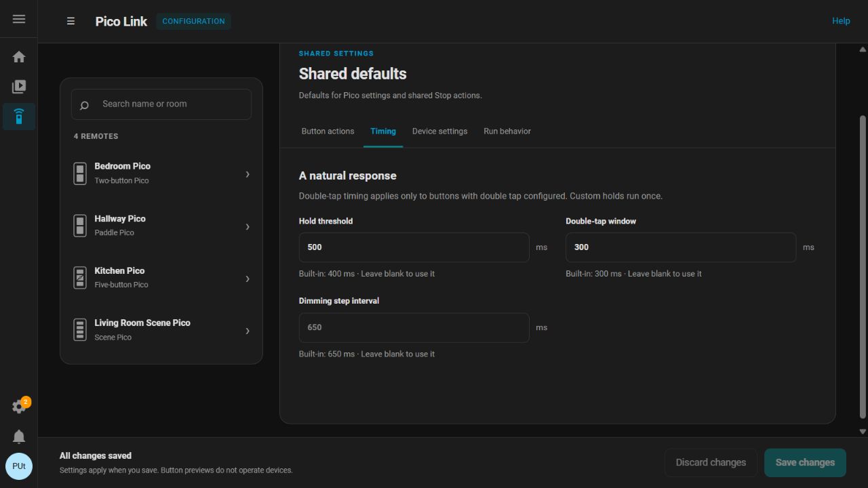Click the Double-tap window input field
The width and height of the screenshot is (868, 488).
(x=681, y=247)
